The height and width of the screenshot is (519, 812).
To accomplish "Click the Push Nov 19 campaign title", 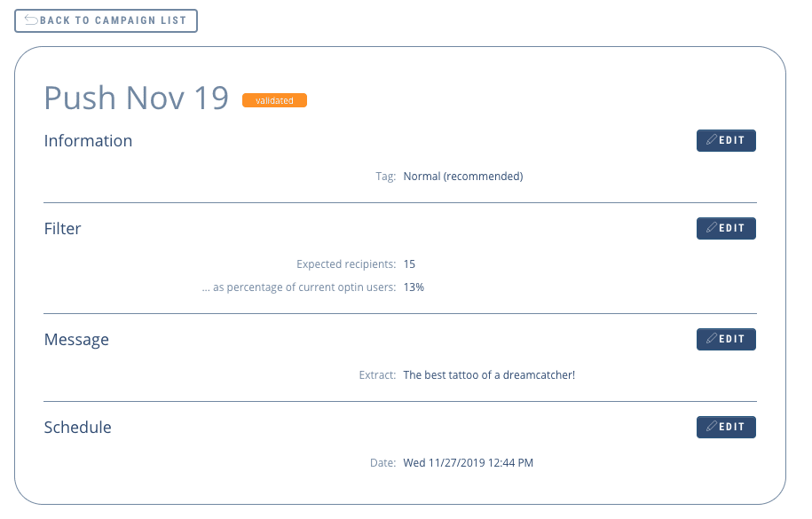I will click(137, 98).
